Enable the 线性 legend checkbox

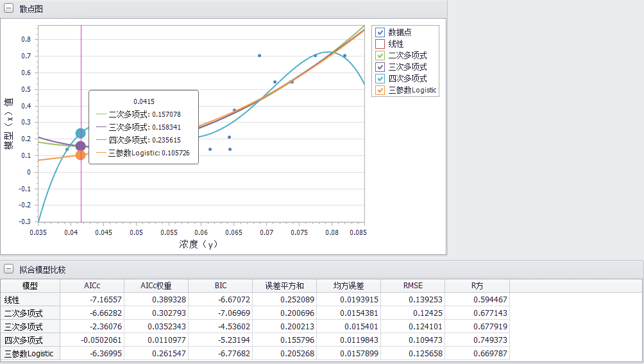coord(380,44)
